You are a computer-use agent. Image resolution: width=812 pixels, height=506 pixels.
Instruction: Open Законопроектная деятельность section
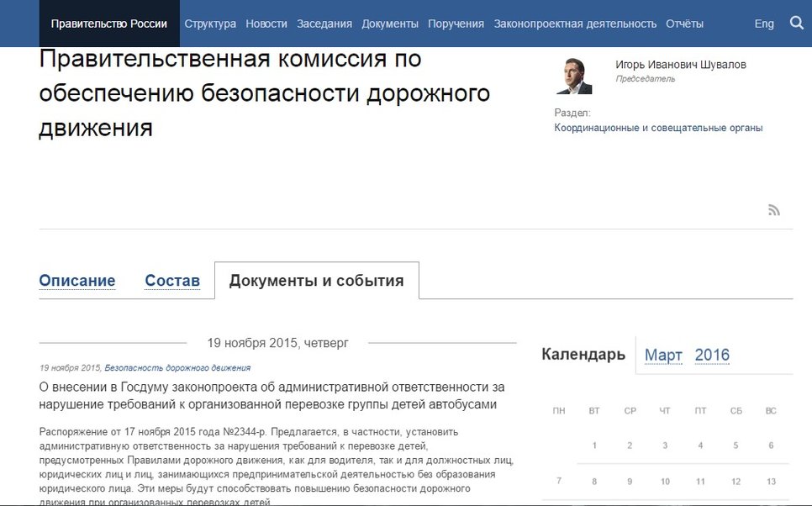[x=575, y=24]
